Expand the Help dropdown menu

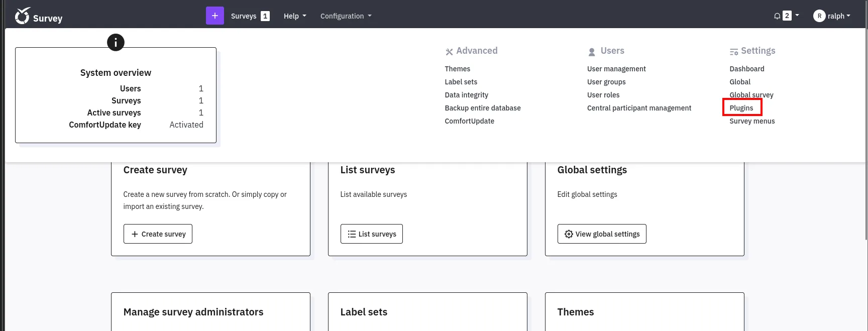(295, 16)
